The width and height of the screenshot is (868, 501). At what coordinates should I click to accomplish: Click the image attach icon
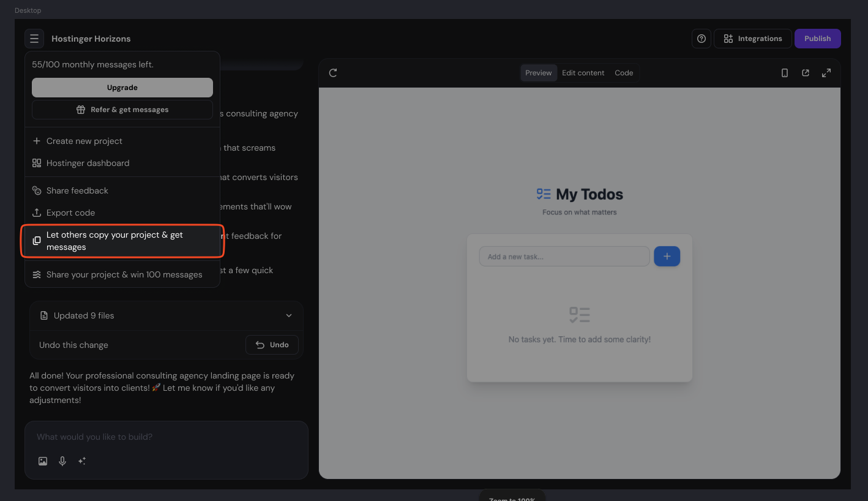[x=43, y=461]
